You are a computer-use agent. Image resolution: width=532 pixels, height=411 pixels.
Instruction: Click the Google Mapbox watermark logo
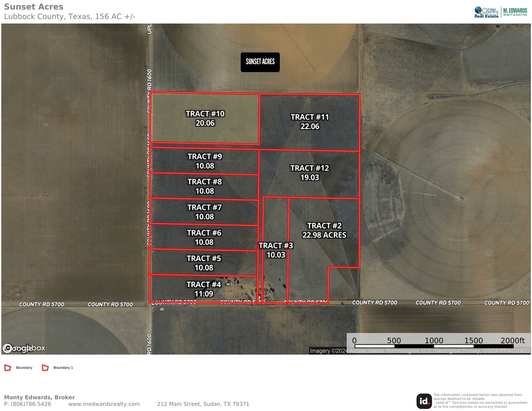click(x=24, y=348)
